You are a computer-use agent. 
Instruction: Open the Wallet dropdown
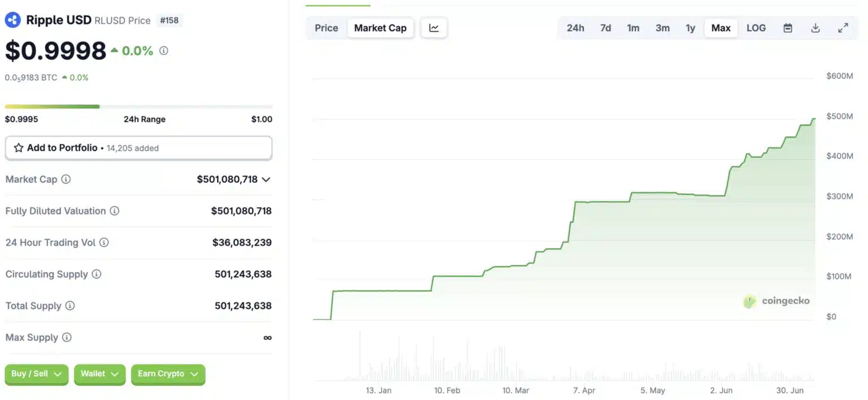click(100, 374)
